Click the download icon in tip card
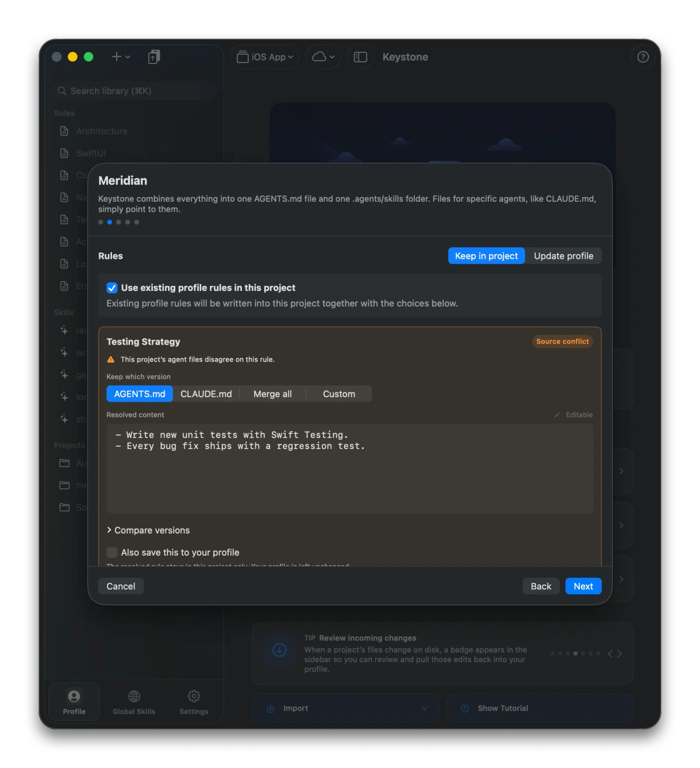 tap(279, 650)
